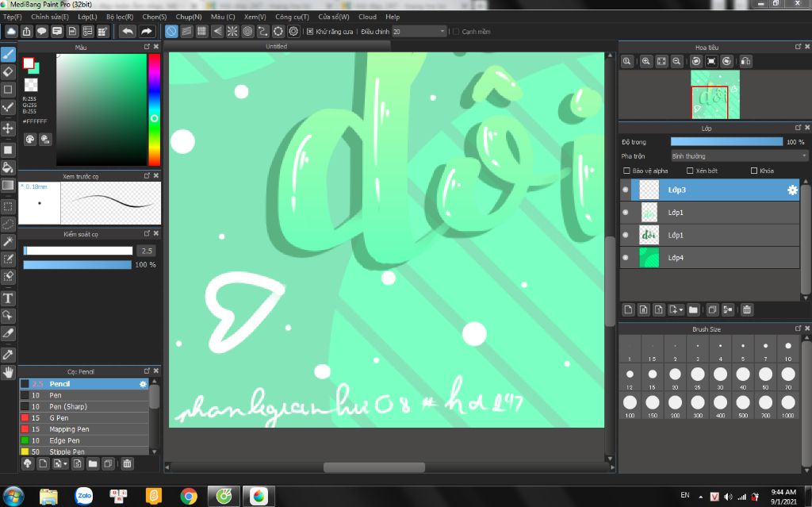Select the rectangular Select tool
Screen dimensions: 812x507
pos(8,207)
